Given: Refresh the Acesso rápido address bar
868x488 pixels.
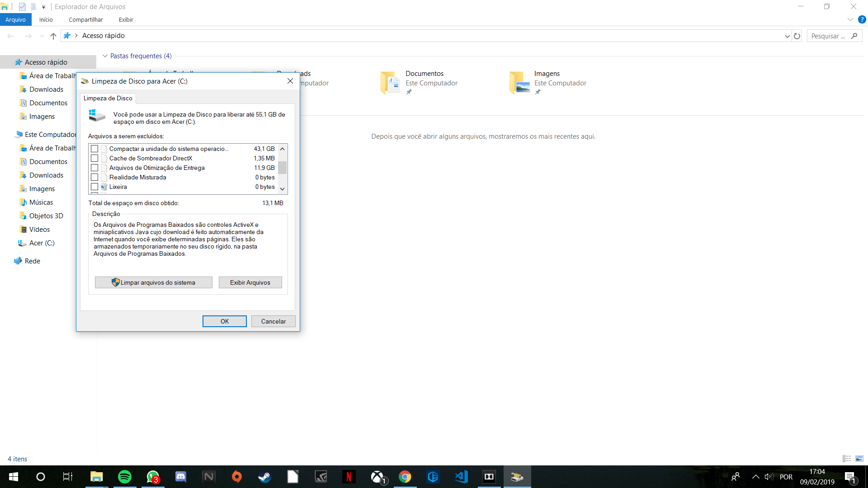Looking at the screenshot, I should click(x=797, y=36).
